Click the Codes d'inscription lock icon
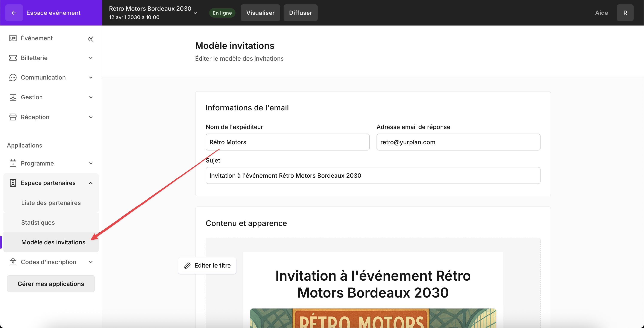The height and width of the screenshot is (328, 644). click(x=13, y=262)
